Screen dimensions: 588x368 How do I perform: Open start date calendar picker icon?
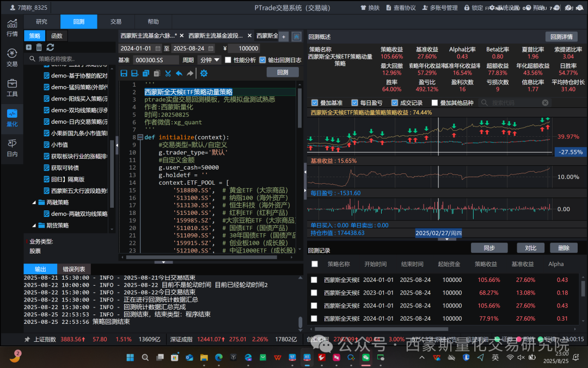[158, 49]
